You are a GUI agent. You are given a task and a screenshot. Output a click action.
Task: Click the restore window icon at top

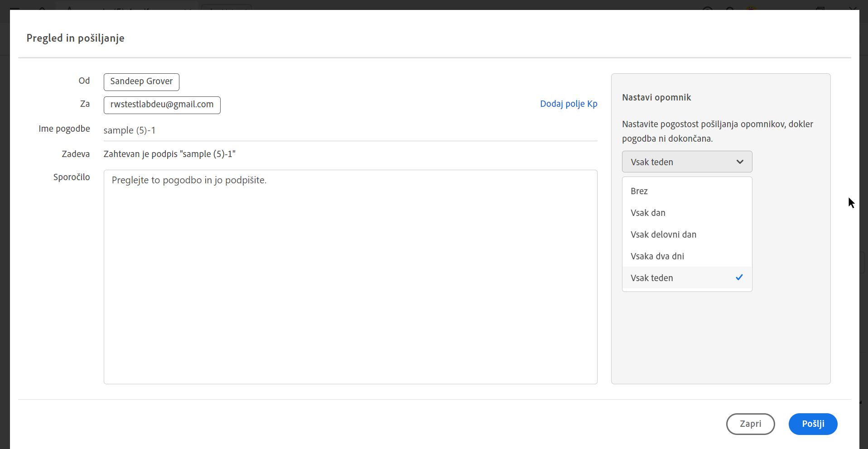coord(820,8)
